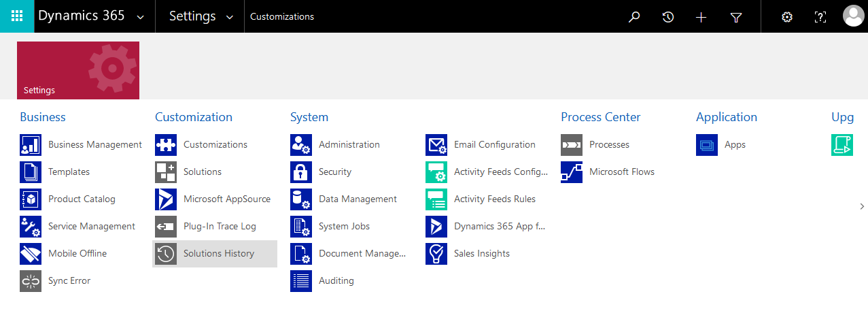Click the Customizations breadcrumb text
This screenshot has height=309, width=868.
pyautogui.click(x=281, y=17)
